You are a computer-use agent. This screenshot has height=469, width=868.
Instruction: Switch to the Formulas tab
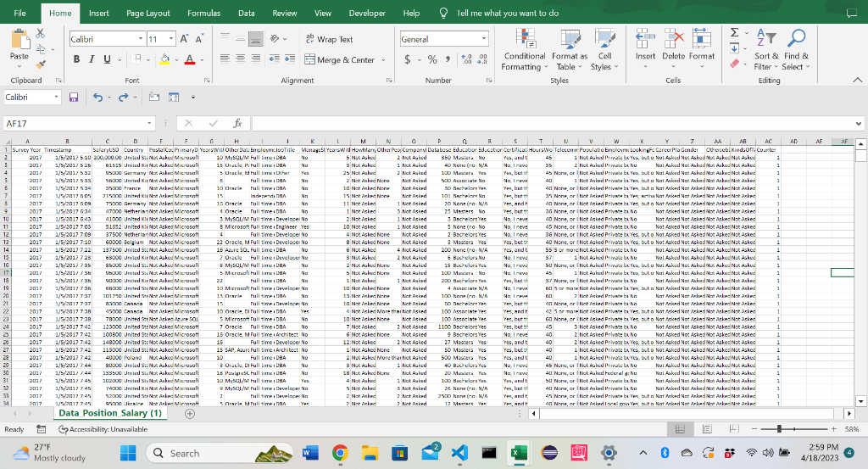[203, 14]
